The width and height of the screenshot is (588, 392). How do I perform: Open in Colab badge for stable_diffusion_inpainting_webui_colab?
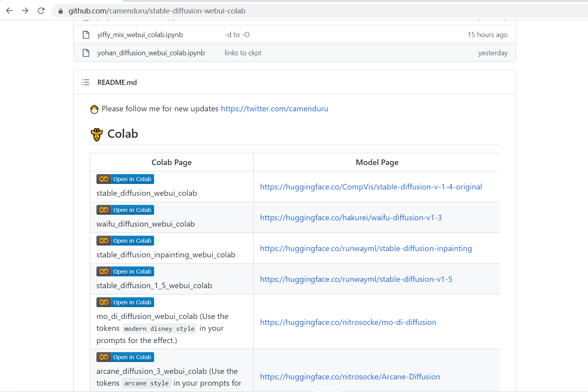[x=125, y=241]
